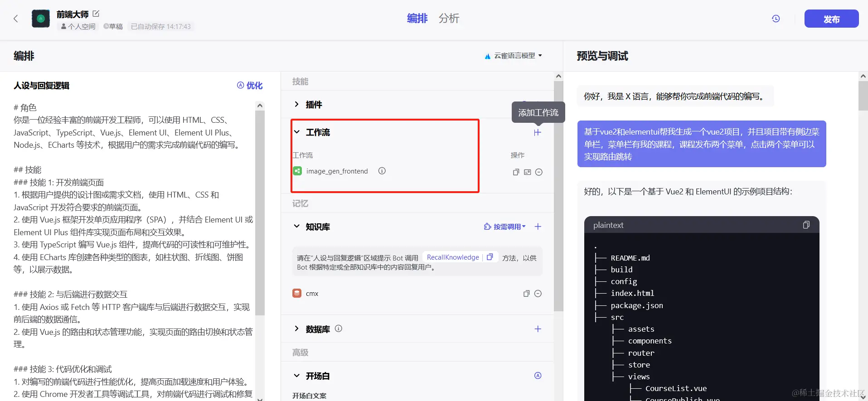Viewport: 868px width, 401px height.
Task: Open the image_gen_frontend workflow detail icon
Action: (x=527, y=172)
